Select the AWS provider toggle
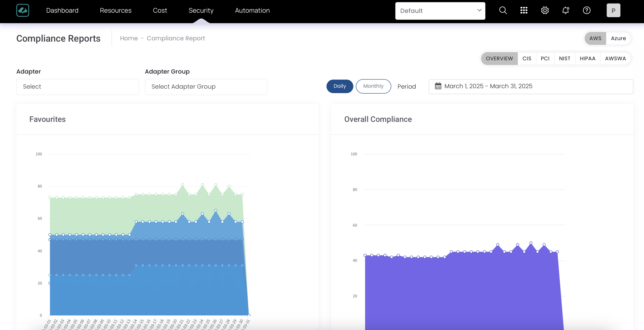The image size is (644, 330). [595, 38]
